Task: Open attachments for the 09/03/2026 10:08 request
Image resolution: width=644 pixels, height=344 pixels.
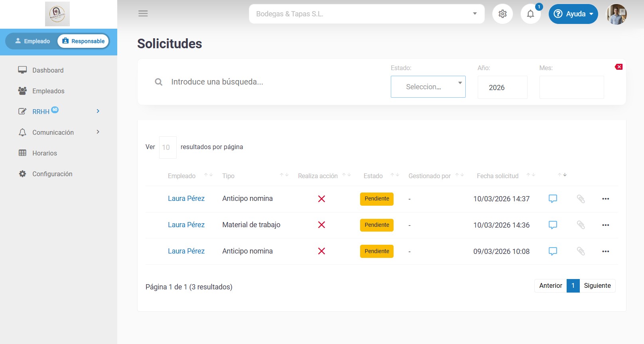Action: click(581, 251)
